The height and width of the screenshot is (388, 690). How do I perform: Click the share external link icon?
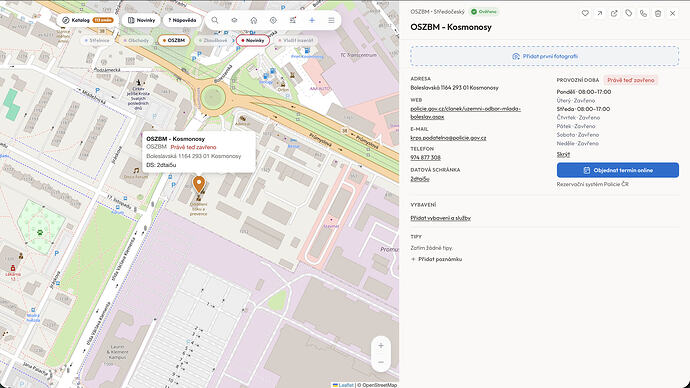pos(614,13)
